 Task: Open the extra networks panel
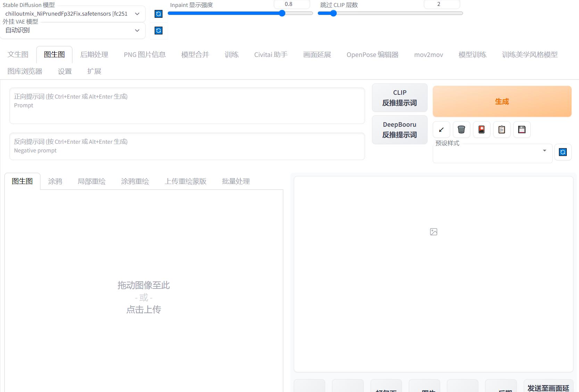481,130
